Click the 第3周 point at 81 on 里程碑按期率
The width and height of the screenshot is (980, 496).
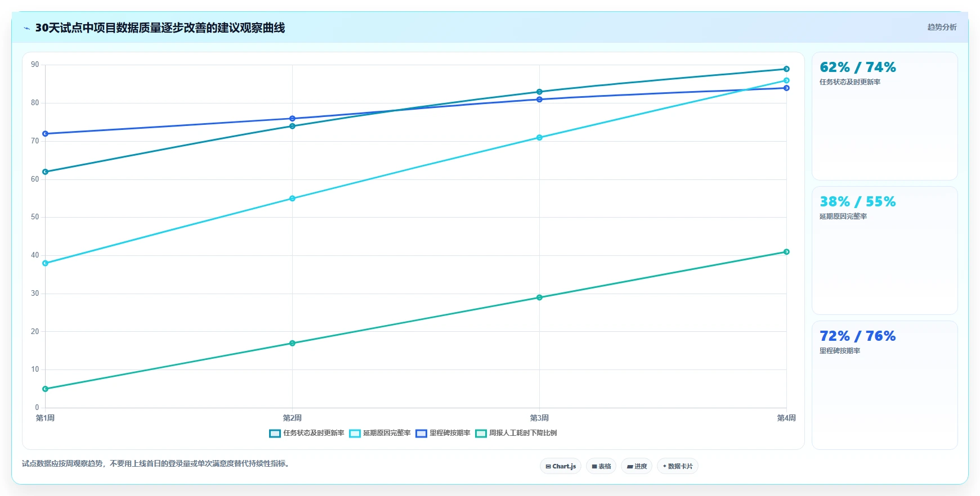pyautogui.click(x=539, y=100)
